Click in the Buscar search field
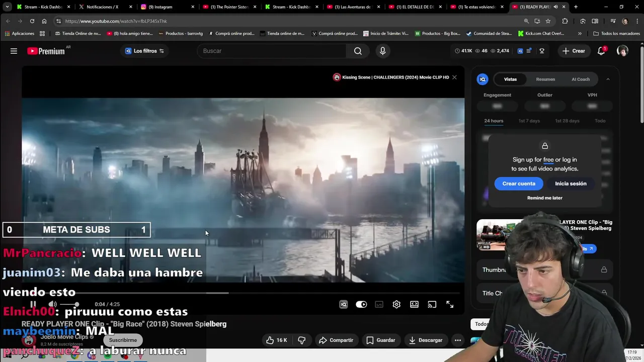Image resolution: width=644 pixels, height=362 pixels. [272, 51]
